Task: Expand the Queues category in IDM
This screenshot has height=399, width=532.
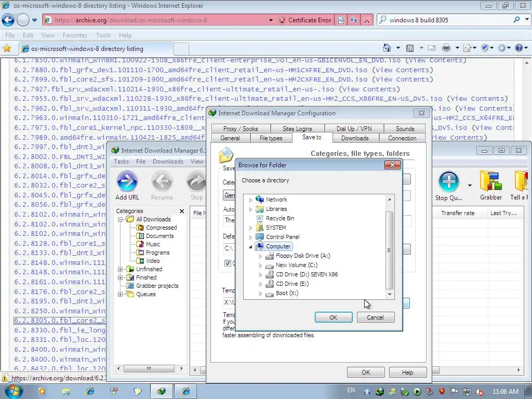Action: [x=120, y=294]
